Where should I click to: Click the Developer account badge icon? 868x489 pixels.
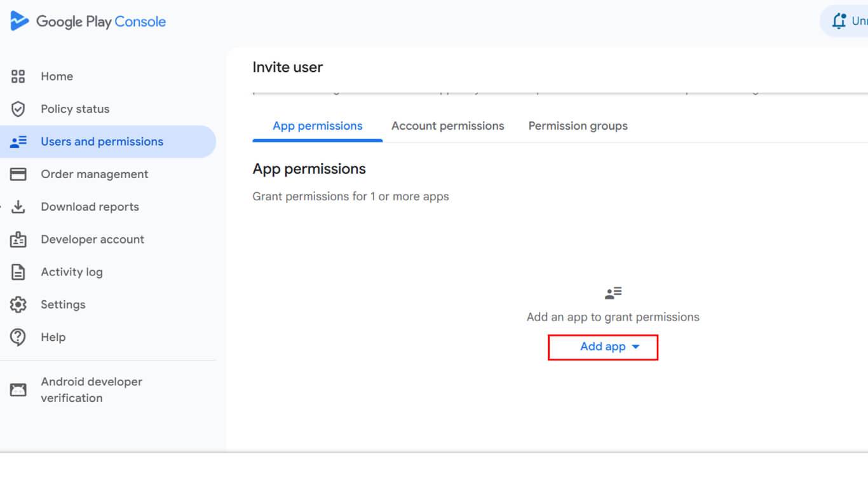coord(18,240)
